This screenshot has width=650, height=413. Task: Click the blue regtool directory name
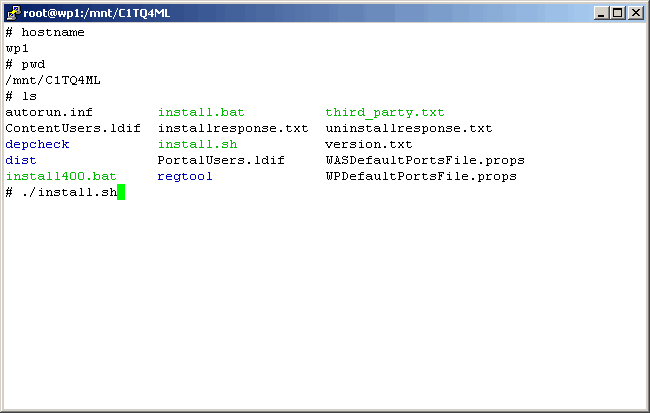tap(185, 177)
